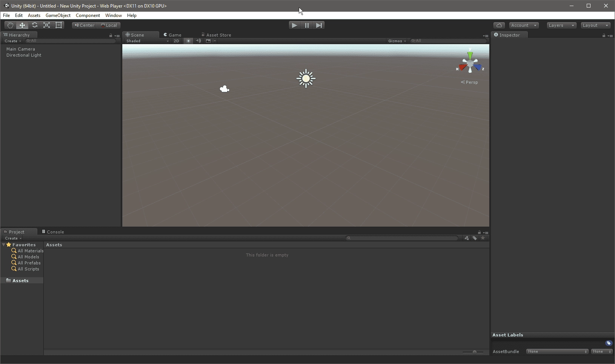The width and height of the screenshot is (615, 364).
Task: Click the Cloud services icon
Action: 499,25
